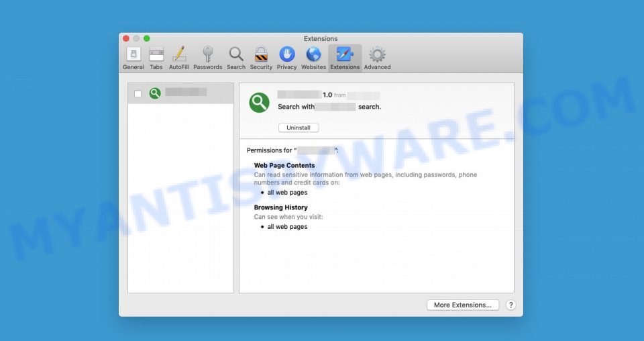
Task: Open the Tabs preferences icon
Action: (x=156, y=54)
